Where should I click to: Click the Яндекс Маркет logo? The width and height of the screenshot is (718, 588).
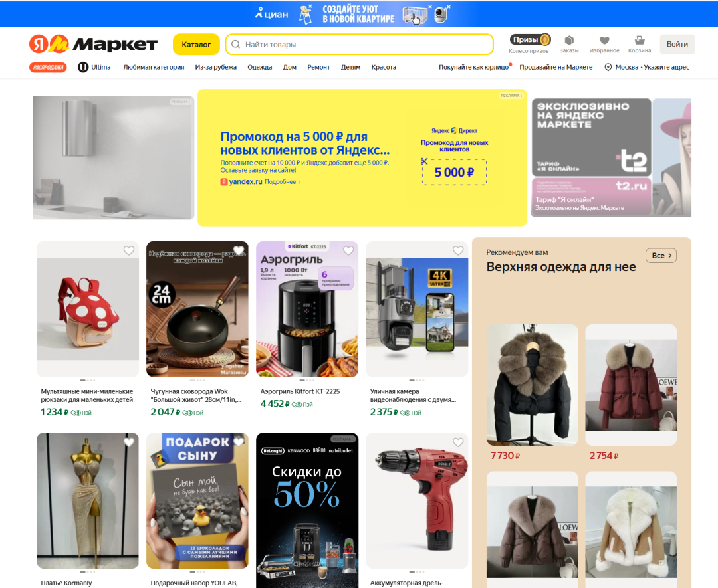94,45
